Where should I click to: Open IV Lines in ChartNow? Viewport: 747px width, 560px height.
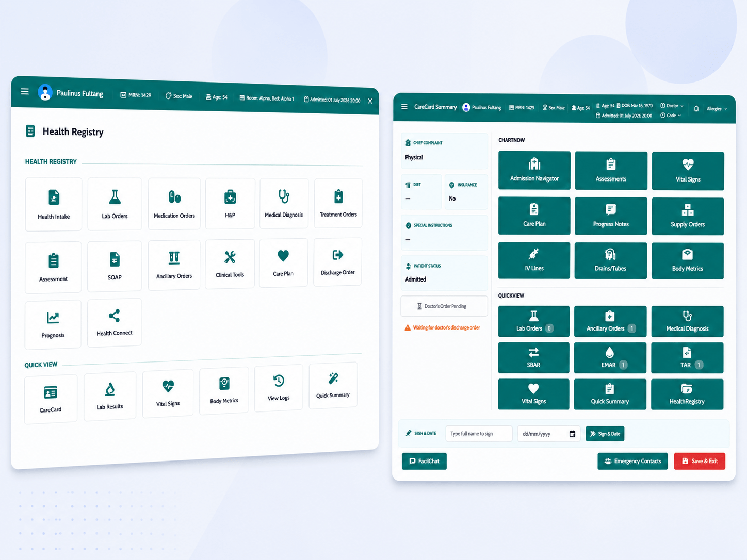[x=534, y=260]
